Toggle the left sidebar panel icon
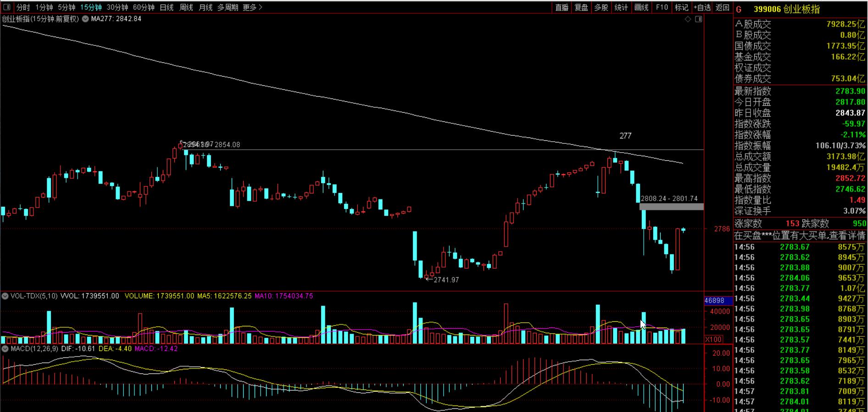 click(7, 7)
